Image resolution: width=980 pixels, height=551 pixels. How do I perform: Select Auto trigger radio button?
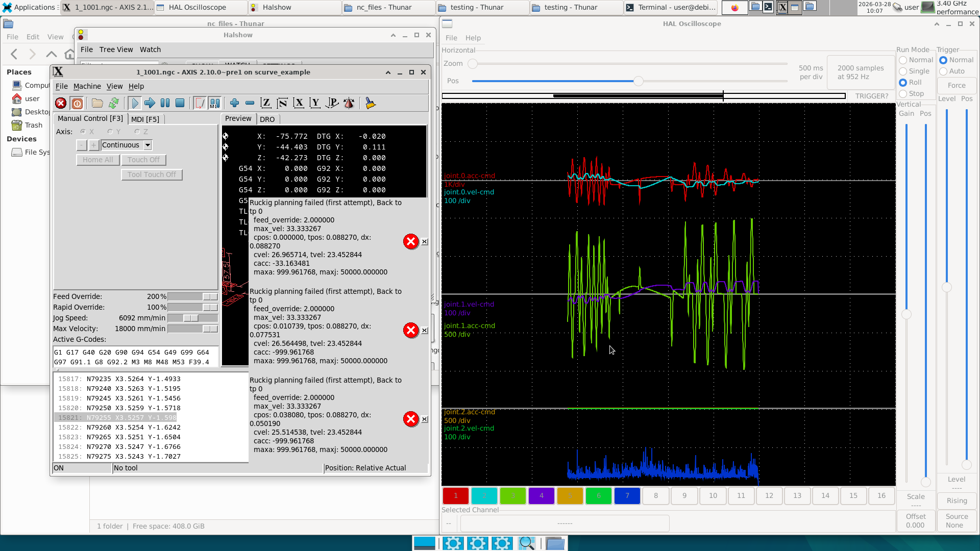click(x=943, y=71)
